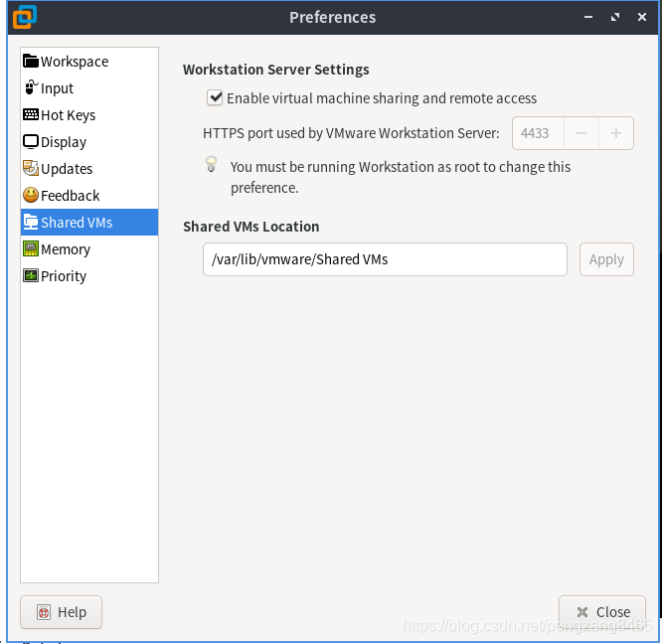Disable virtual machine sharing and remote access
Viewport: 662px width, 644px height.
[x=215, y=98]
